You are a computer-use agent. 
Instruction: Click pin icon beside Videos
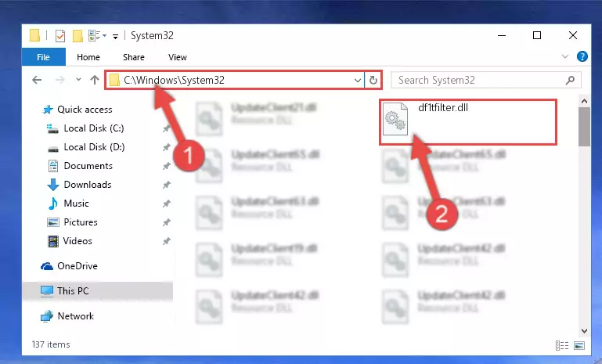point(166,241)
